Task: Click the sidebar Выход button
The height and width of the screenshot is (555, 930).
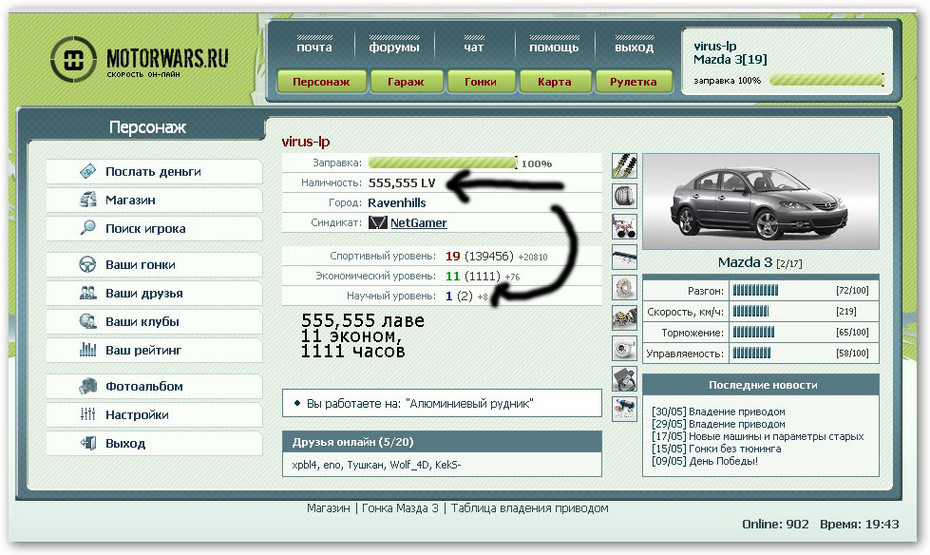Action: [154, 443]
